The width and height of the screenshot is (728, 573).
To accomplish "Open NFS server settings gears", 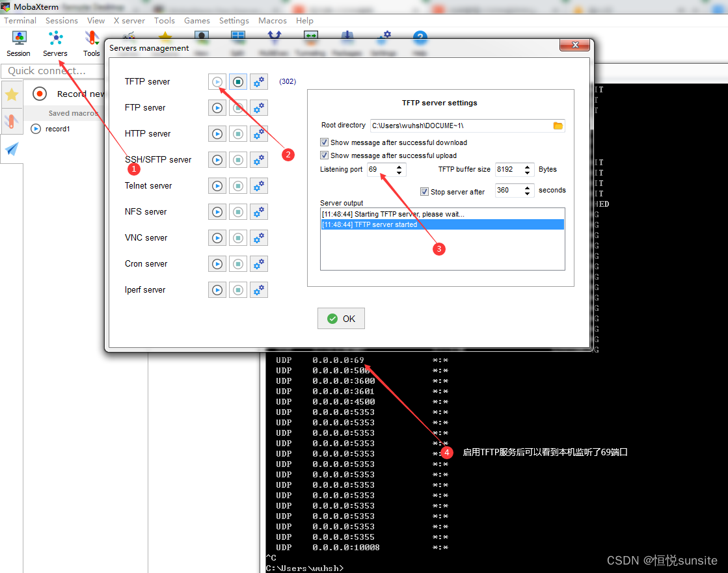I will click(x=259, y=212).
